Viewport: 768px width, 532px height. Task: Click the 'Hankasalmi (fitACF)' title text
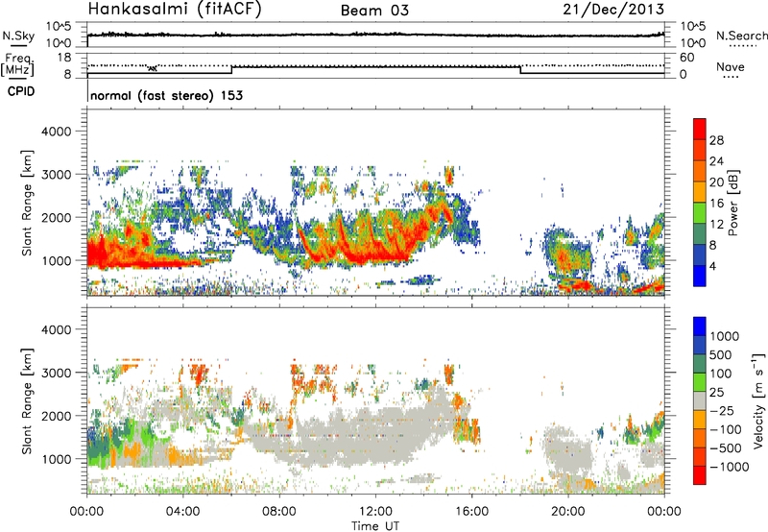point(175,9)
